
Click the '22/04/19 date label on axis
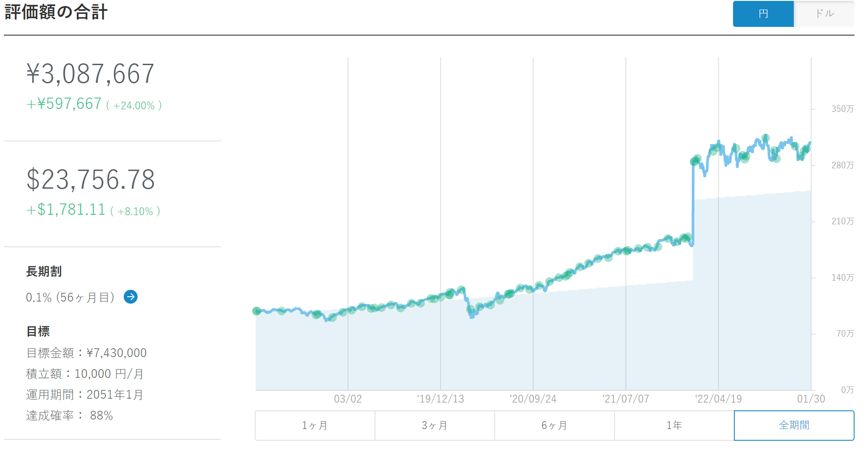pyautogui.click(x=718, y=399)
